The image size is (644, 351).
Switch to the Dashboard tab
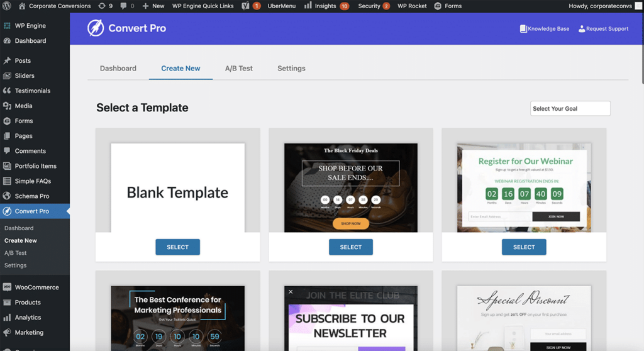[x=118, y=68]
